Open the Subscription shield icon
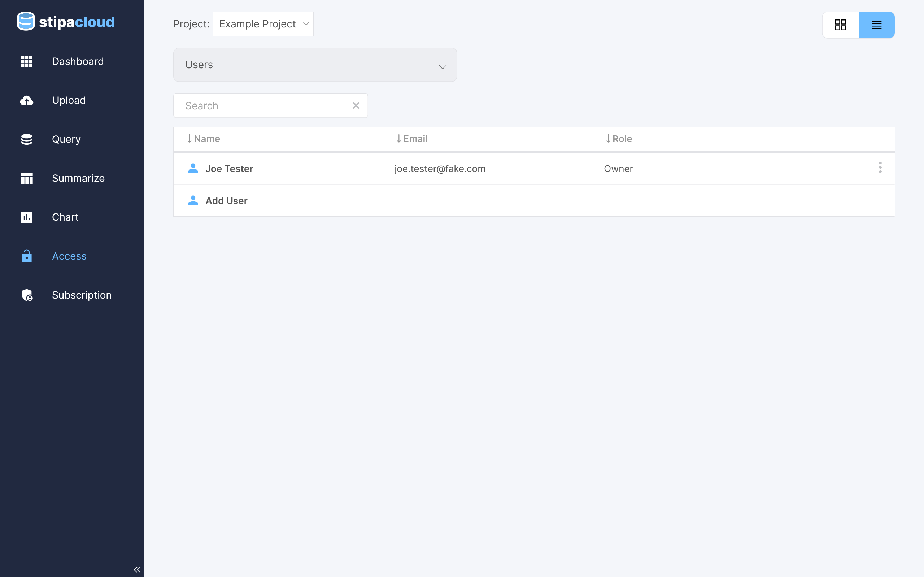 point(27,295)
